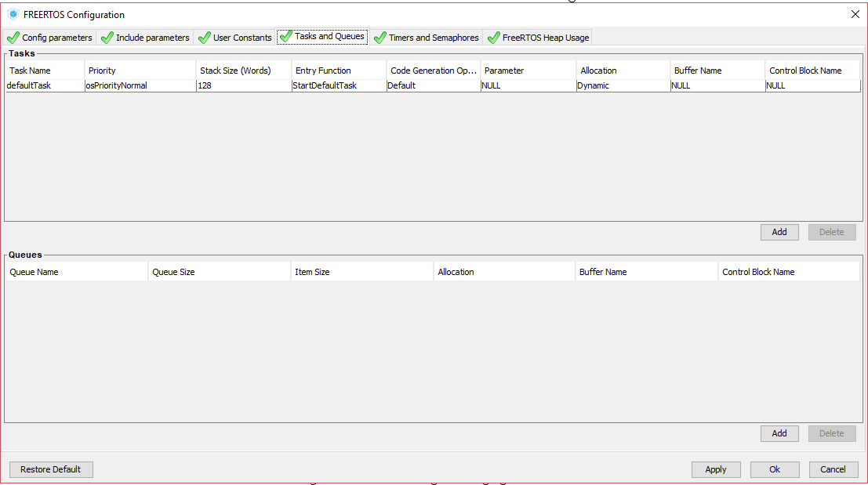Click Queues table Buffer Name header
This screenshot has width=868, height=485.
click(x=647, y=272)
